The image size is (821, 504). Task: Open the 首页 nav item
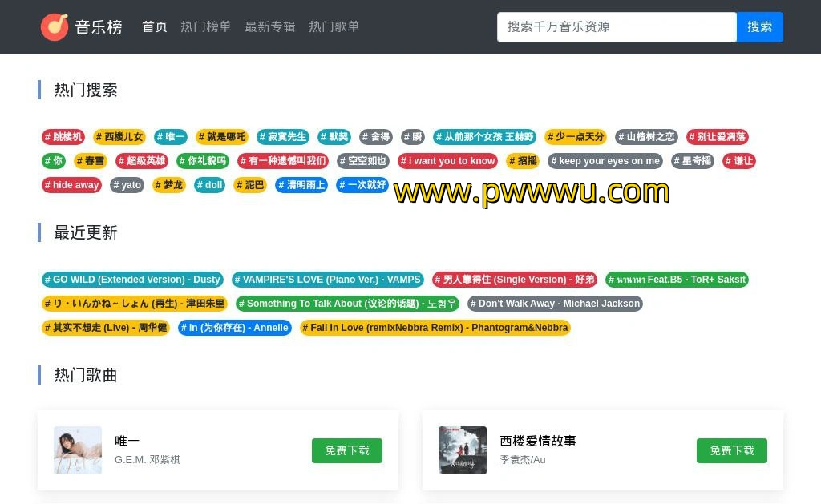point(155,26)
